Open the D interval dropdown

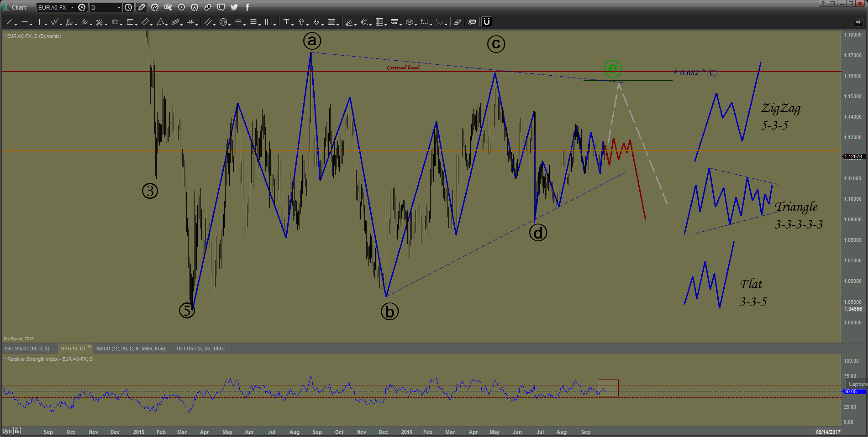[119, 7]
